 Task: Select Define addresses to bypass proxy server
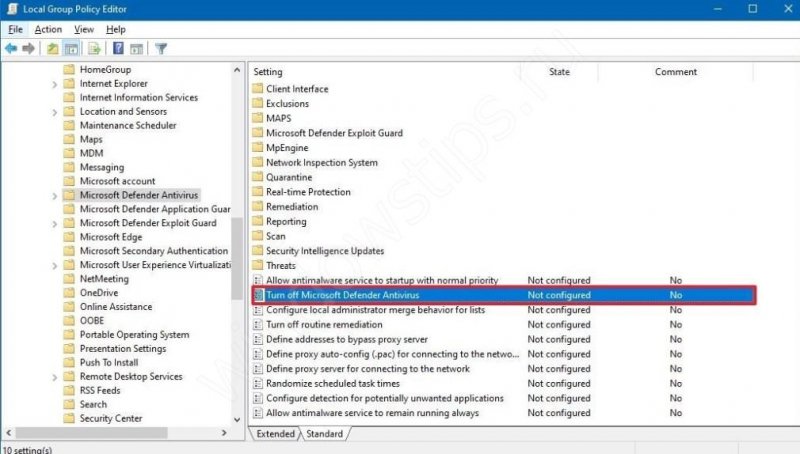click(x=347, y=339)
